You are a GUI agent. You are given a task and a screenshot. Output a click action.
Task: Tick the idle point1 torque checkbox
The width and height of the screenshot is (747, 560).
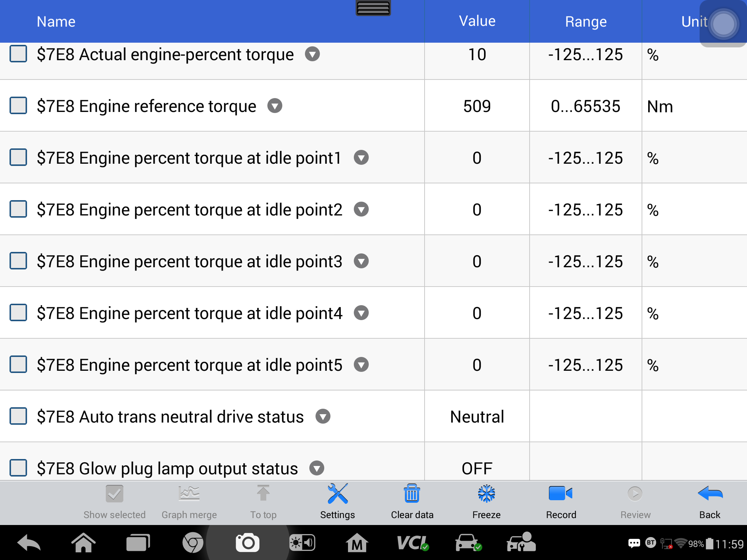[18, 157]
